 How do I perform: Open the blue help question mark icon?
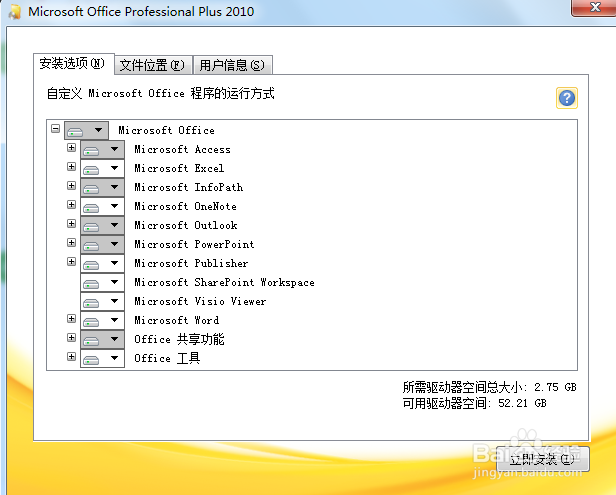(566, 98)
